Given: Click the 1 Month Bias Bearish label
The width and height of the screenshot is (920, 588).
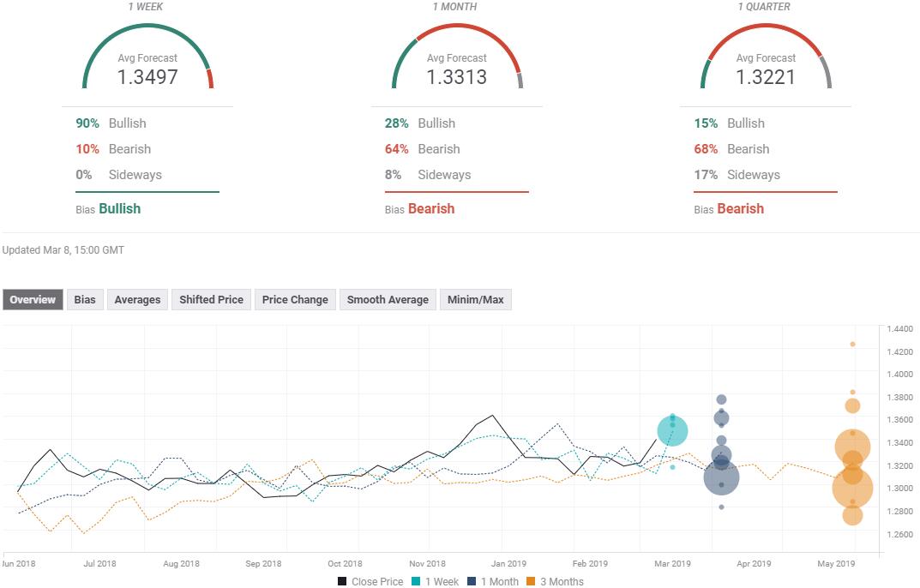Looking at the screenshot, I should coord(419,209).
